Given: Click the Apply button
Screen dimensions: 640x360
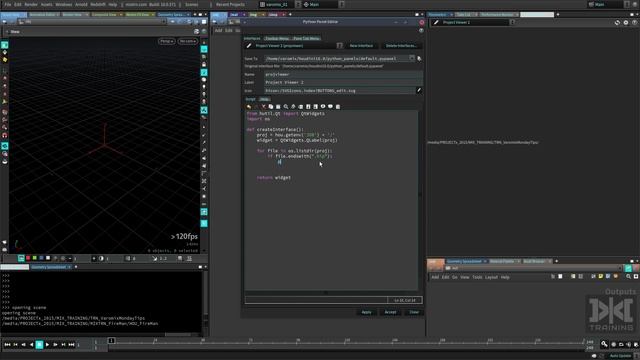Looking at the screenshot, I should coord(367,312).
